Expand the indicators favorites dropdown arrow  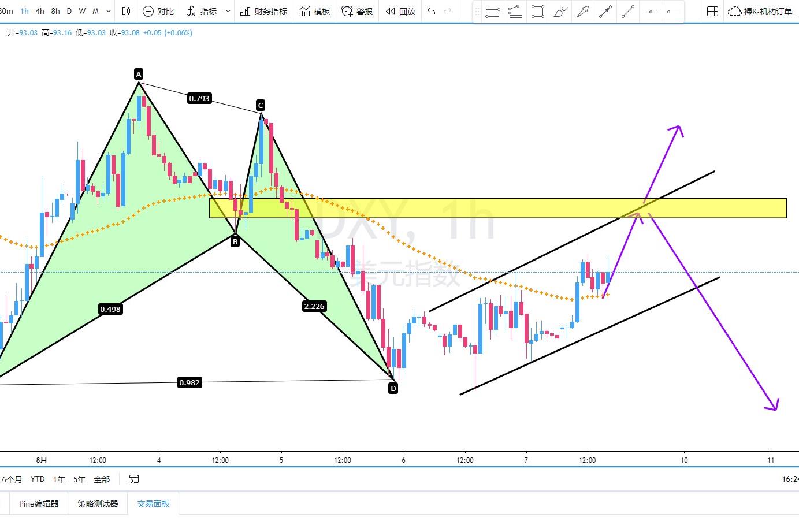(228, 11)
